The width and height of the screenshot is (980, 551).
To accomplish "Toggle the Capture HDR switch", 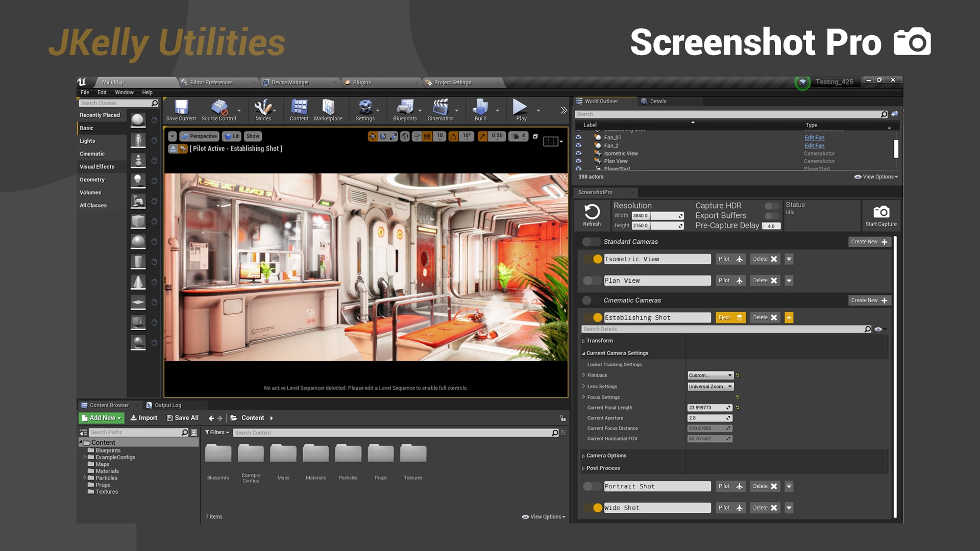I will click(x=772, y=206).
